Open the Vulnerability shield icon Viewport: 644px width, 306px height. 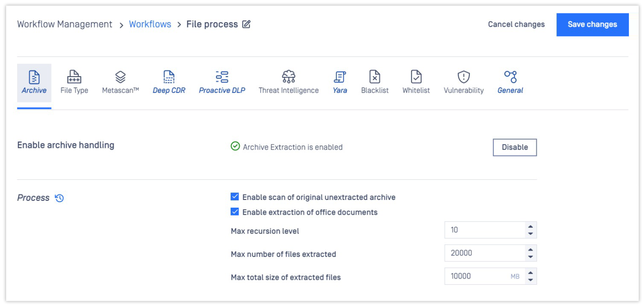(x=464, y=77)
